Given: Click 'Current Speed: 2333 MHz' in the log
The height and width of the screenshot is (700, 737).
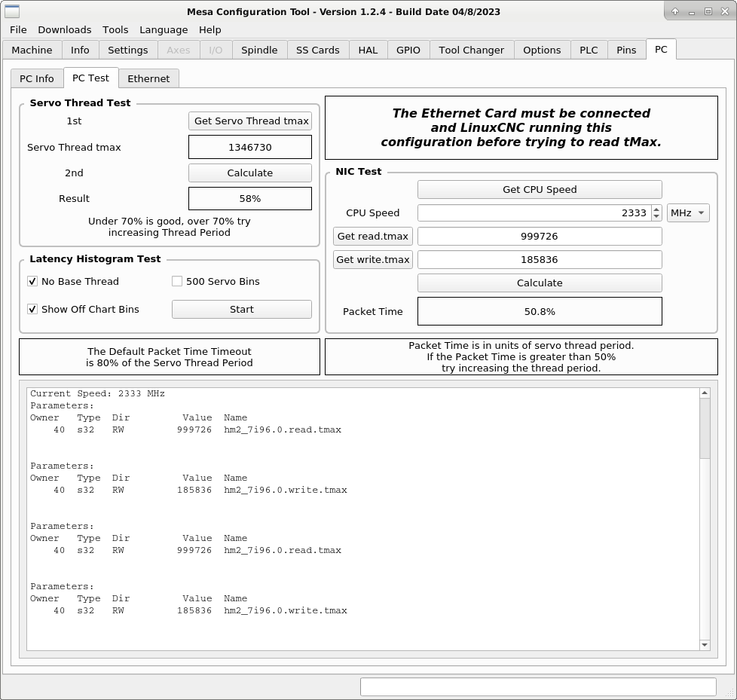Looking at the screenshot, I should [x=97, y=393].
